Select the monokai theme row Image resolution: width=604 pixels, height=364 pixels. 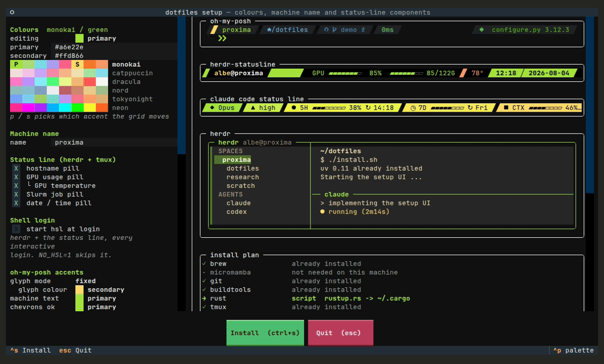(126, 64)
